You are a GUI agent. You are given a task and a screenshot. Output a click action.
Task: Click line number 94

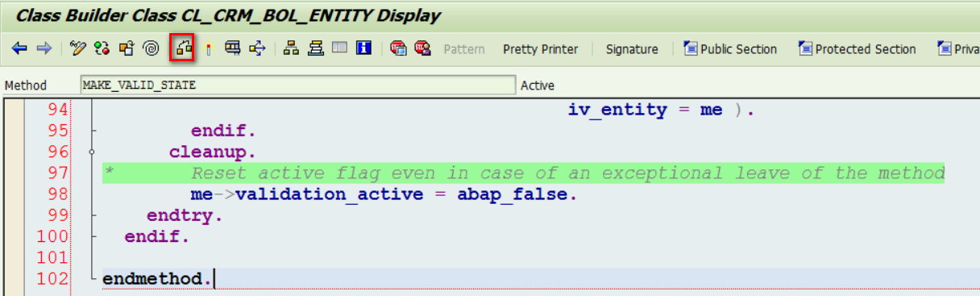point(57,110)
